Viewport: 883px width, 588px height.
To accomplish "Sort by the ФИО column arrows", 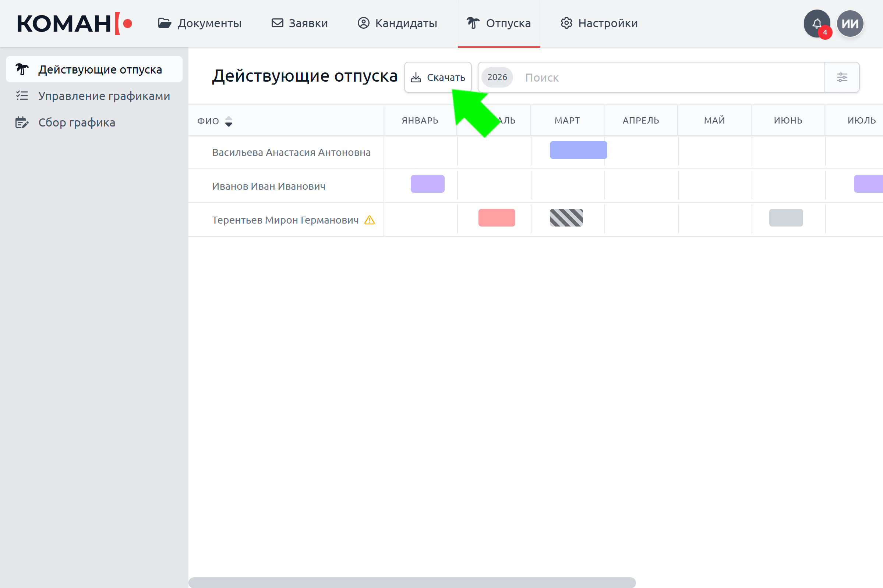I will coord(229,121).
